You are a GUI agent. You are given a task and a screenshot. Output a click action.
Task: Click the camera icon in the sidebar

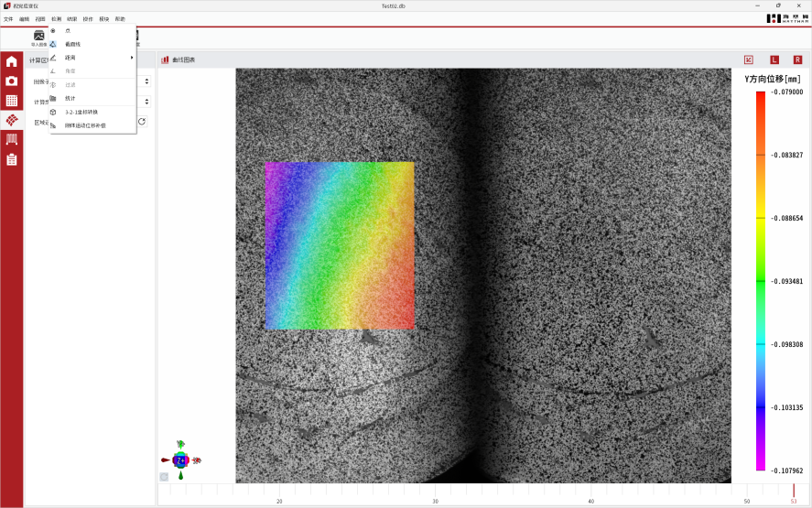click(x=12, y=81)
